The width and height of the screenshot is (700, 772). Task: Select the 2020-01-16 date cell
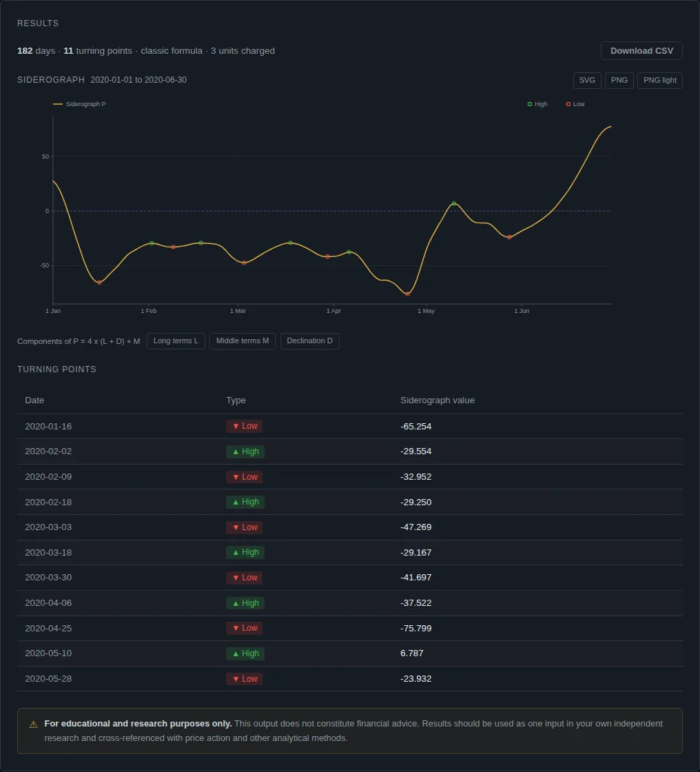tap(48, 427)
